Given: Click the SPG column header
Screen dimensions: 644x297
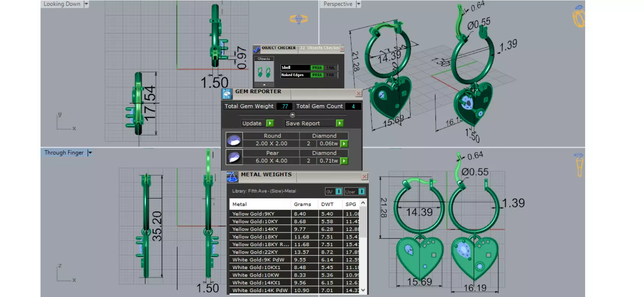Looking at the screenshot, I should [351, 204].
